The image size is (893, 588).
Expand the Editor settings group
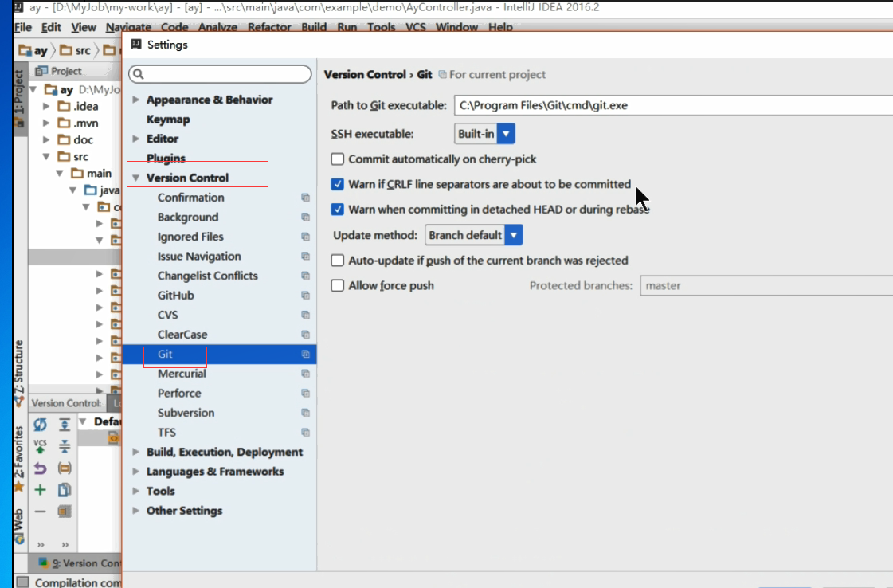(x=135, y=139)
